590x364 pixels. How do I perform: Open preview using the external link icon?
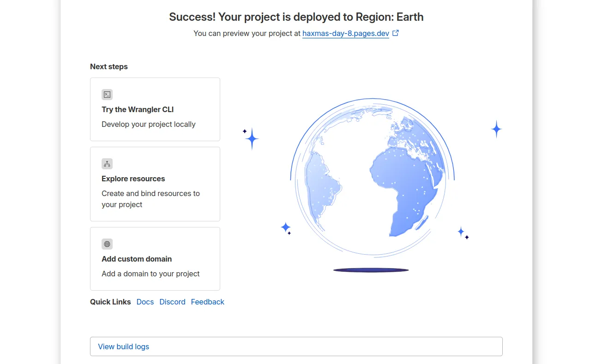click(396, 33)
